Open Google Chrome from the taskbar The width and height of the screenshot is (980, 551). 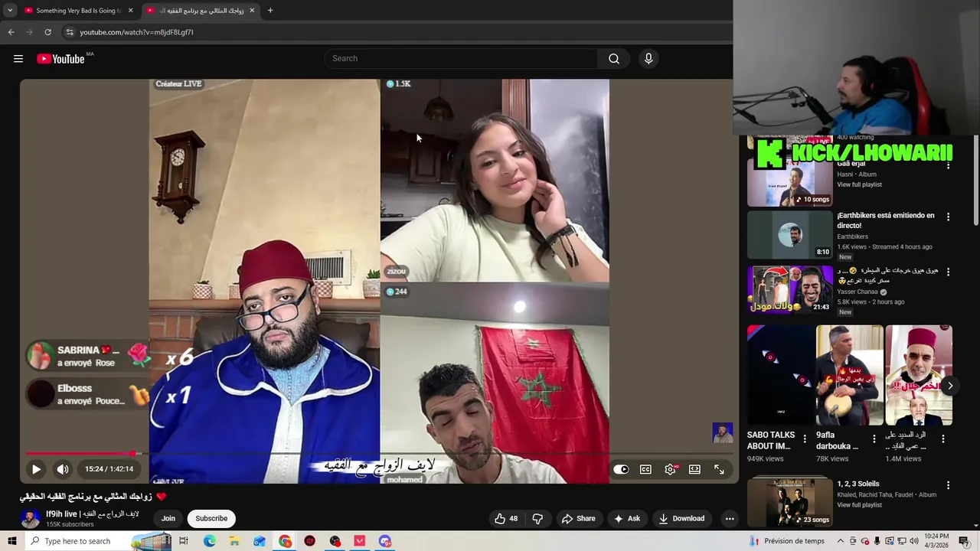pos(285,541)
